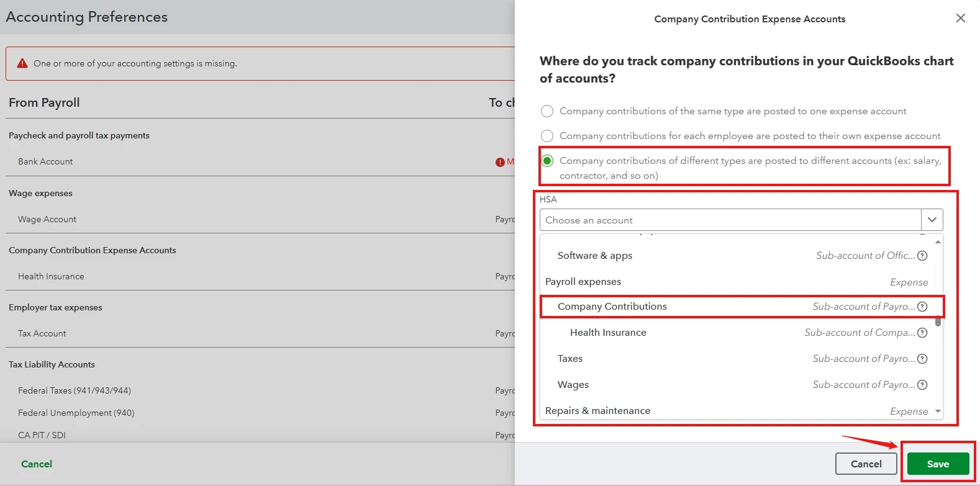Click the account list scrollbar thumb
This screenshot has height=486, width=980.
[x=938, y=322]
